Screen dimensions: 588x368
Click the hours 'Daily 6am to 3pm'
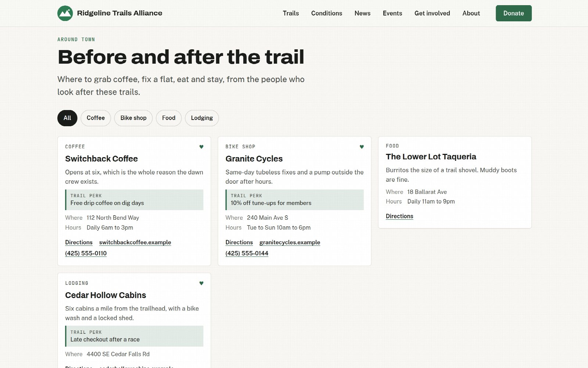pyautogui.click(x=110, y=228)
